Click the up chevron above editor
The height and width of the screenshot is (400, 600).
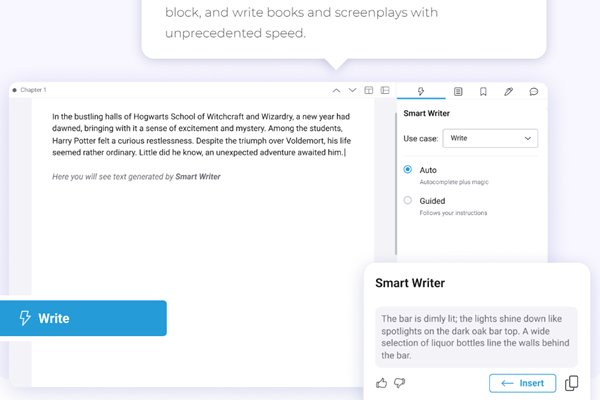point(337,90)
